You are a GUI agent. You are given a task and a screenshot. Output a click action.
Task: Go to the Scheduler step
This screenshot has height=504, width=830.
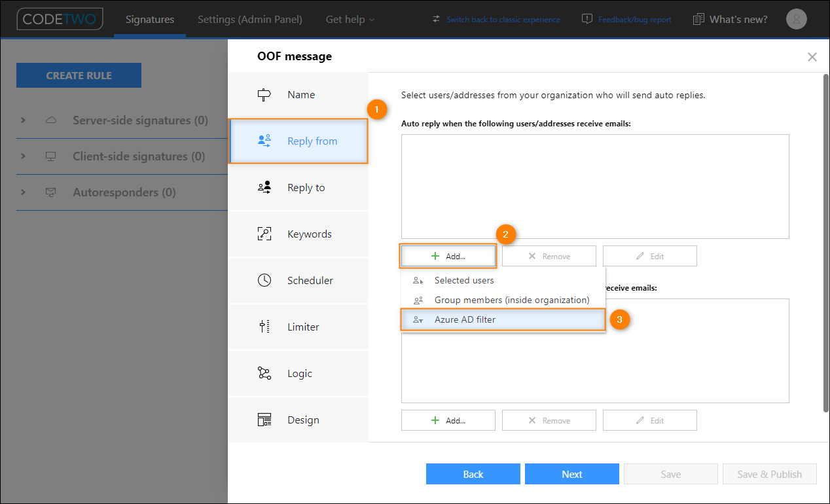[298, 281]
